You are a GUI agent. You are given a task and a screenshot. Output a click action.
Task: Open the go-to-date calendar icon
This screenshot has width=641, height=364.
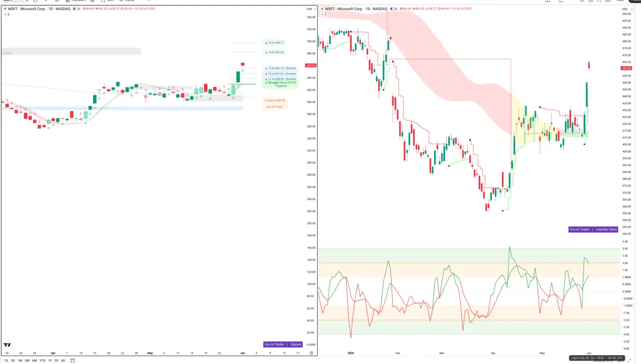coord(73,360)
